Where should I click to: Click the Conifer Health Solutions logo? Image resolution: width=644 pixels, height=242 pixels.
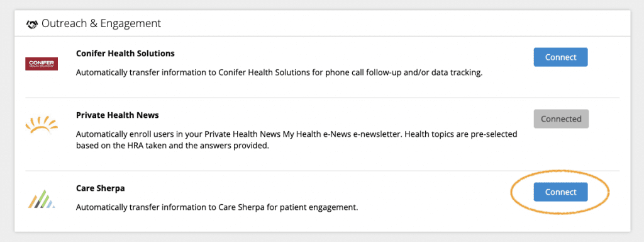pyautogui.click(x=42, y=64)
